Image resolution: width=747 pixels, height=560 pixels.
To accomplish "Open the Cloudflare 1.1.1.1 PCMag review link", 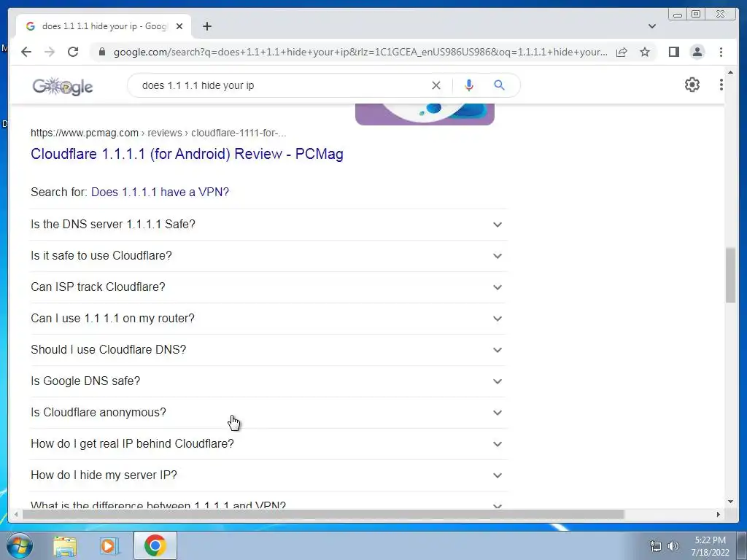I will click(187, 154).
